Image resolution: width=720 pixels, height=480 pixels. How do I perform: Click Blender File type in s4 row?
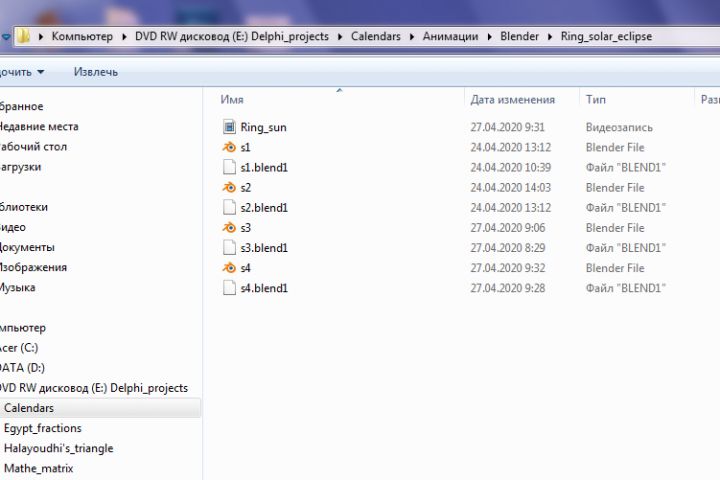(615, 268)
